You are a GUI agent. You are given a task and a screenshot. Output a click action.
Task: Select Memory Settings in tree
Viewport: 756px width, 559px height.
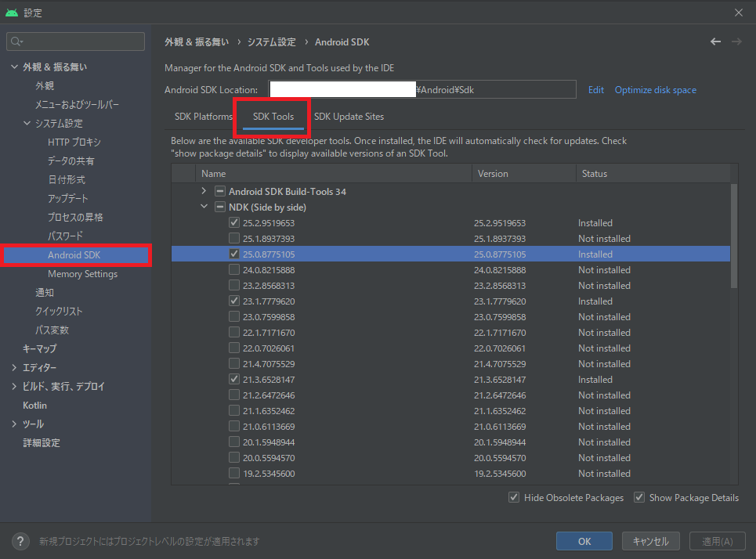(x=82, y=274)
